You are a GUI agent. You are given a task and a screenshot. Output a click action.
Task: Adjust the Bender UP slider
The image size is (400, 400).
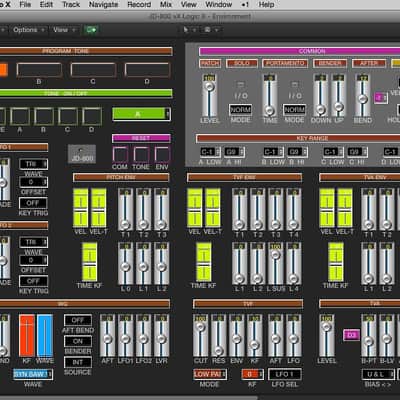pos(338,96)
